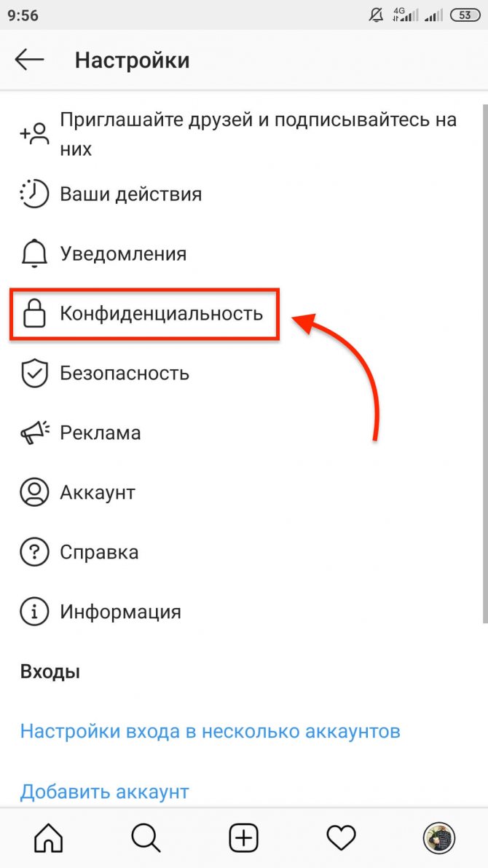The height and width of the screenshot is (868, 488).
Task: Click the question mark icon for Справка
Action: [34, 552]
